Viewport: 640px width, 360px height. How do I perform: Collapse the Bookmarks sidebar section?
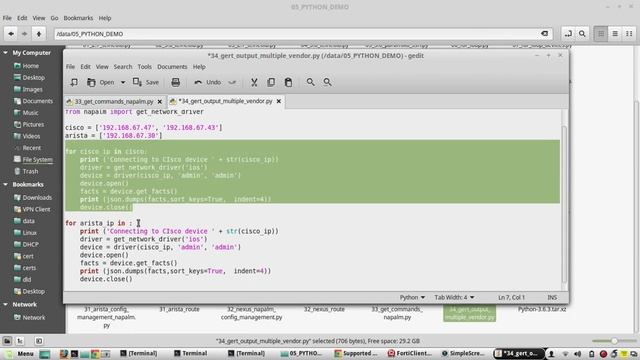(6, 184)
